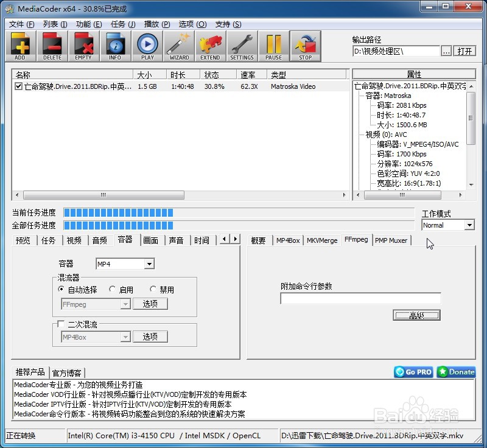The image size is (487, 448).
Task: Select 自动选择 muxer radio button
Action: [x=61, y=289]
